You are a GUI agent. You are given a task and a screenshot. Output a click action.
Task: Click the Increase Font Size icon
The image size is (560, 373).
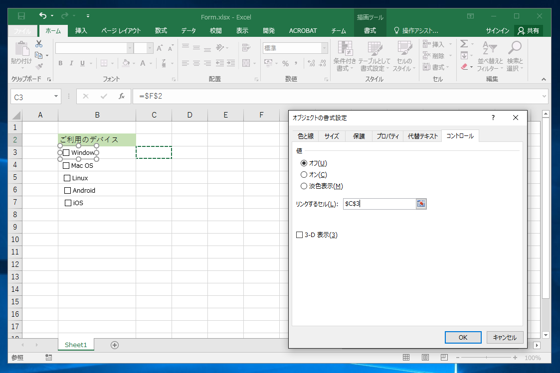160,48
